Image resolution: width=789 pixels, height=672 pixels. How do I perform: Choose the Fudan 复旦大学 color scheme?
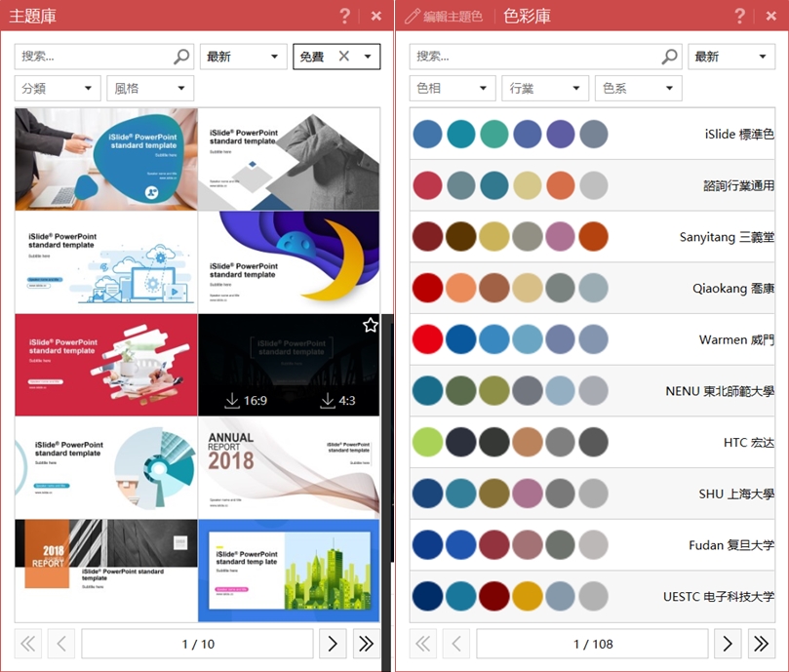(592, 544)
